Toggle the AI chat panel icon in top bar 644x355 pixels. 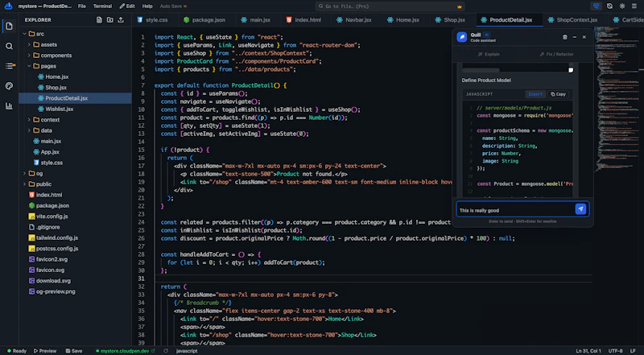(596, 6)
